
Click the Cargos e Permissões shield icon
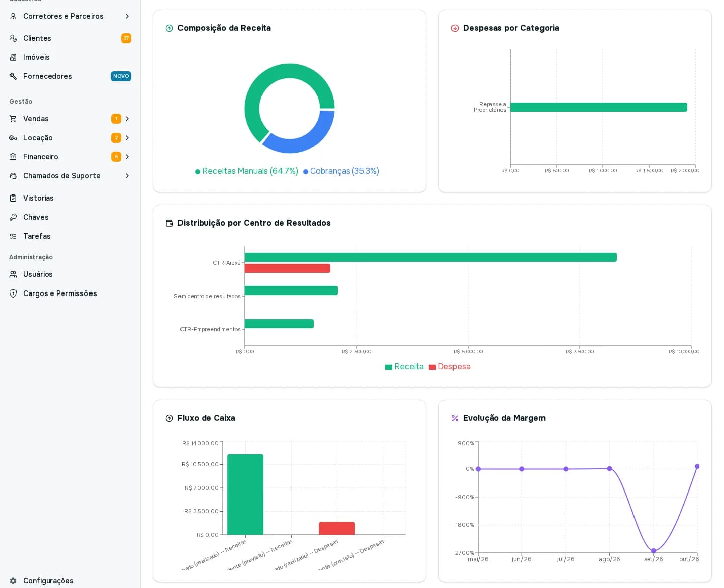tap(13, 293)
